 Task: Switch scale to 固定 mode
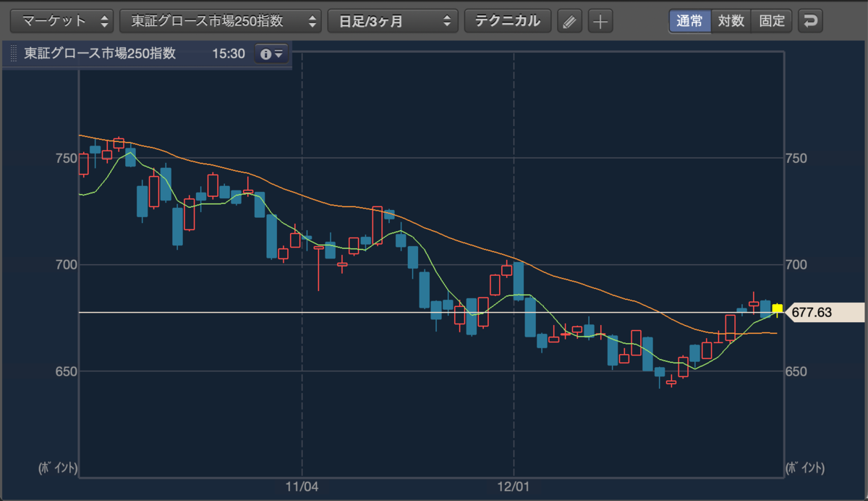[x=772, y=21]
